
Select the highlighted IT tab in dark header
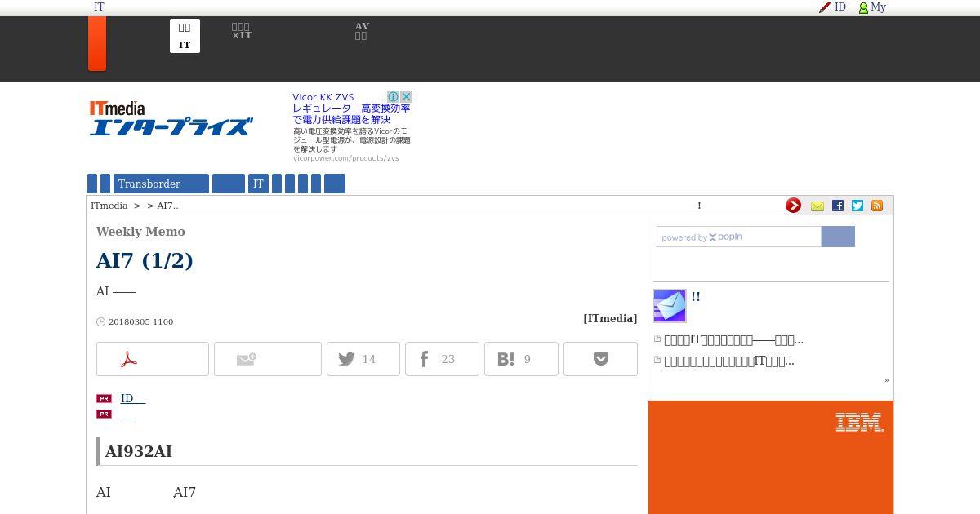point(185,36)
